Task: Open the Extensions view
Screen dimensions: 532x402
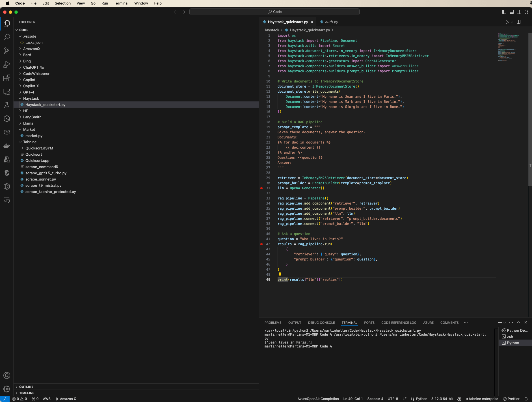Action: click(7, 78)
